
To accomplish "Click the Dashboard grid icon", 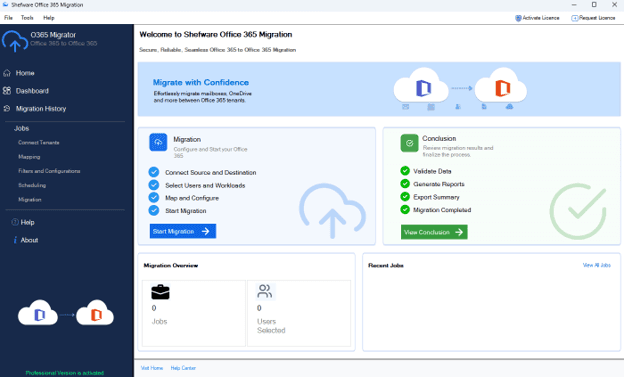I will click(x=7, y=91).
